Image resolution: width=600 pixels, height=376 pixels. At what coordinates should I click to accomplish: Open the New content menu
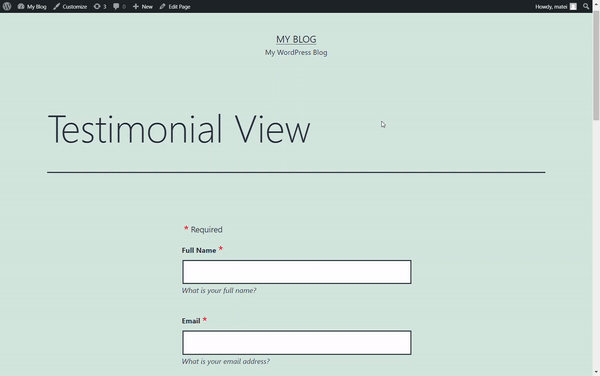tap(142, 7)
